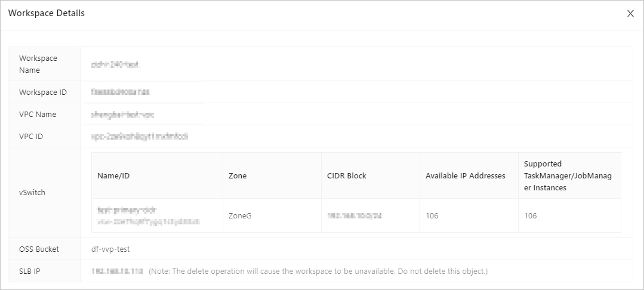Image resolution: width=644 pixels, height=290 pixels.
Task: Click the blurred VPC ID value
Action: click(x=140, y=137)
